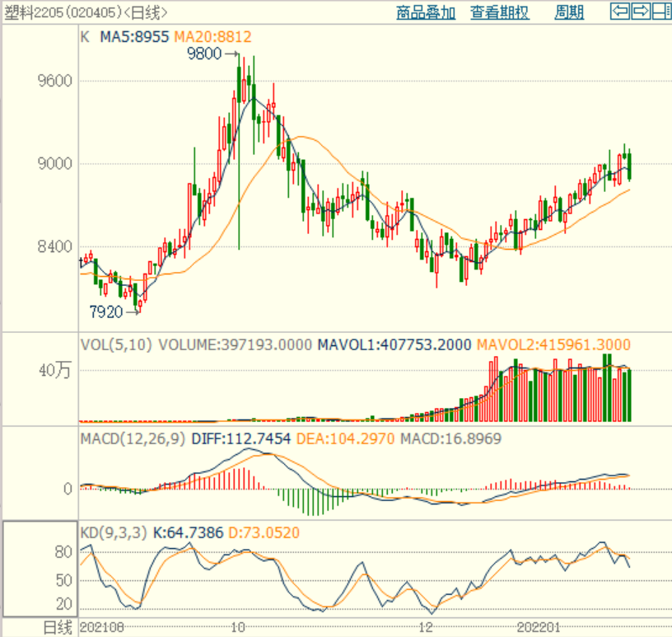Image resolution: width=672 pixels, height=637 pixels.
Task: Click the DEA:104.2970 value label
Action: click(x=345, y=438)
